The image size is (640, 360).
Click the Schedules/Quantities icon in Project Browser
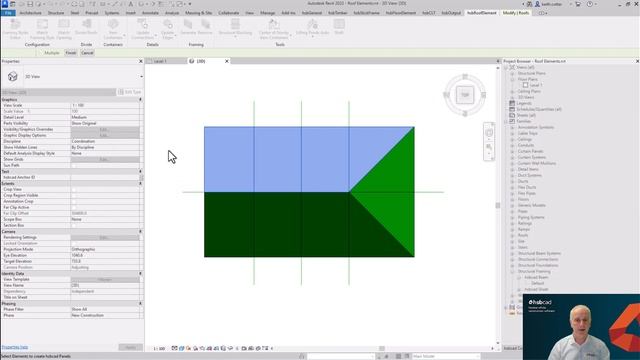click(x=512, y=109)
